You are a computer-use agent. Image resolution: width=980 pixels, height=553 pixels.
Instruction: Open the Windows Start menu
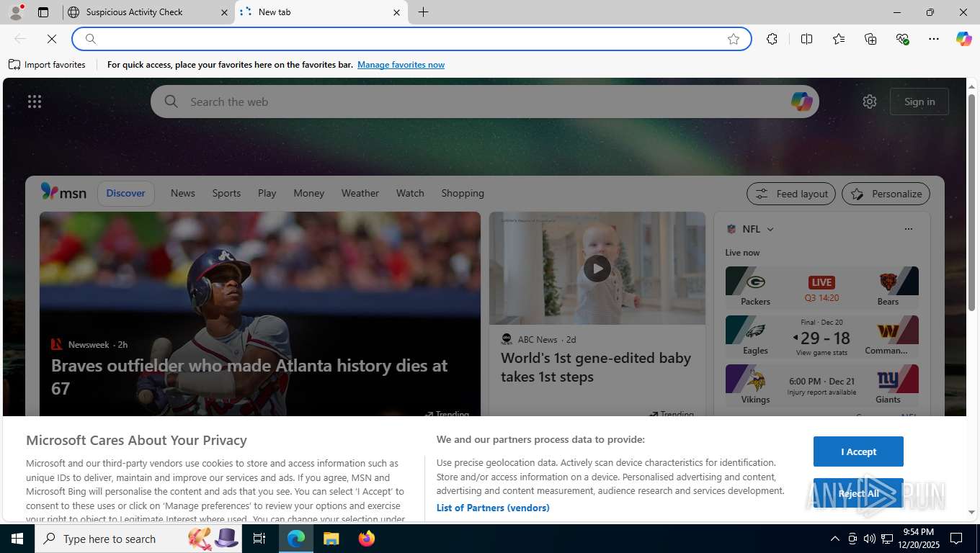(17, 539)
